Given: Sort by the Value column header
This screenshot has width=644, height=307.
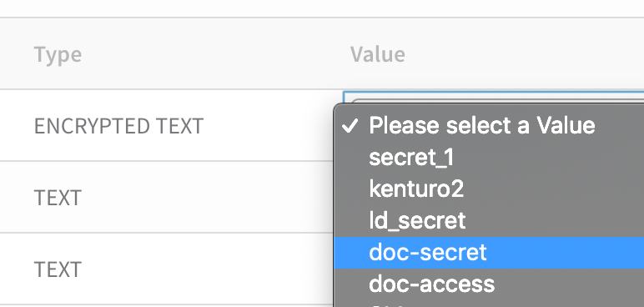Looking at the screenshot, I should click(377, 54).
